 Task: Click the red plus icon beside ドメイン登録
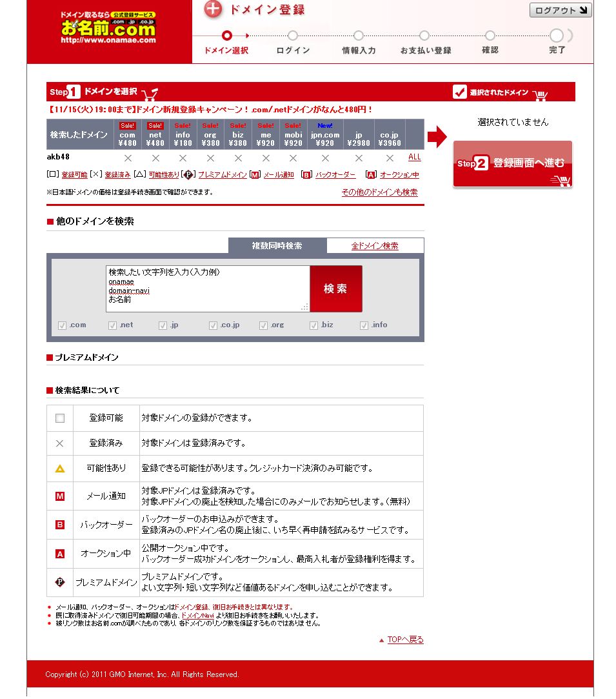click(213, 10)
